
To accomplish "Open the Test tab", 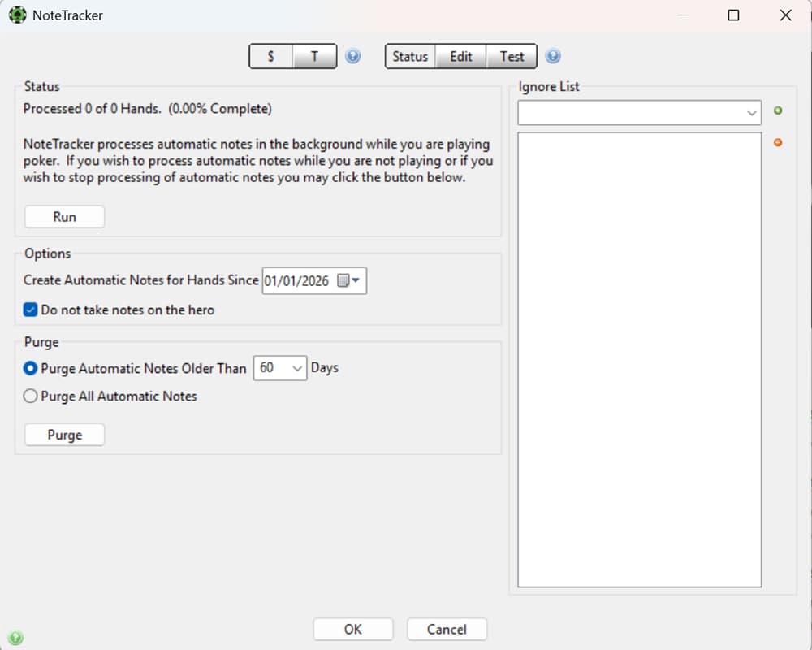I will [x=512, y=56].
